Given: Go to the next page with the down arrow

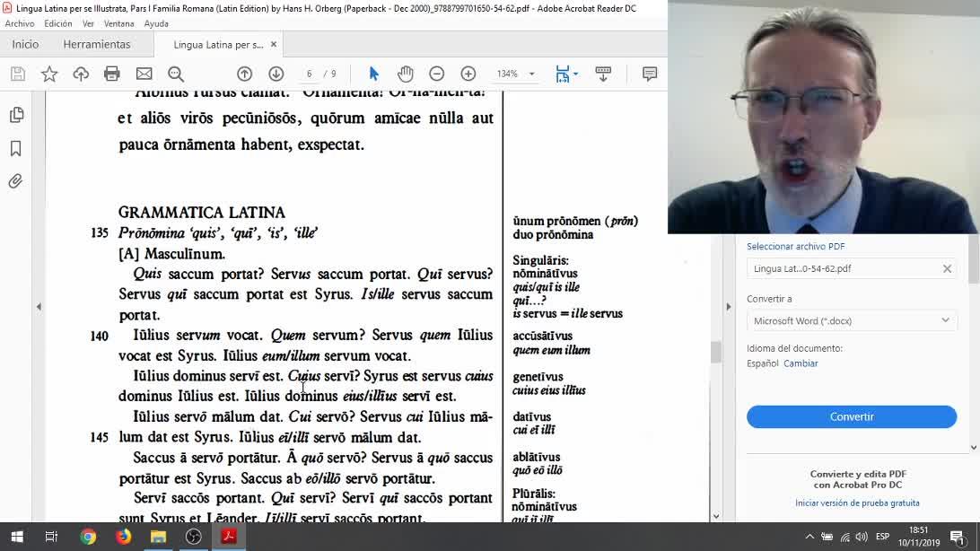Looking at the screenshot, I should click(276, 74).
